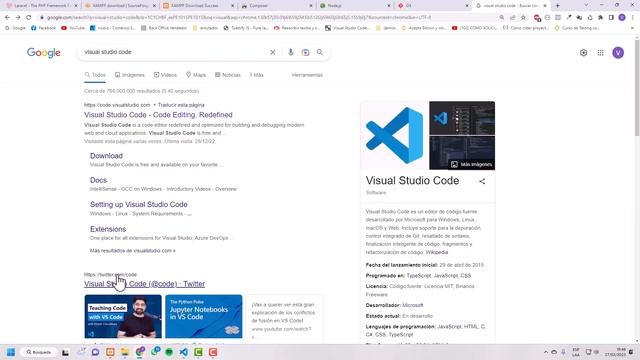Screen dimensions: 640x360
Task: Select Imágenes search filter
Action: coord(130,75)
